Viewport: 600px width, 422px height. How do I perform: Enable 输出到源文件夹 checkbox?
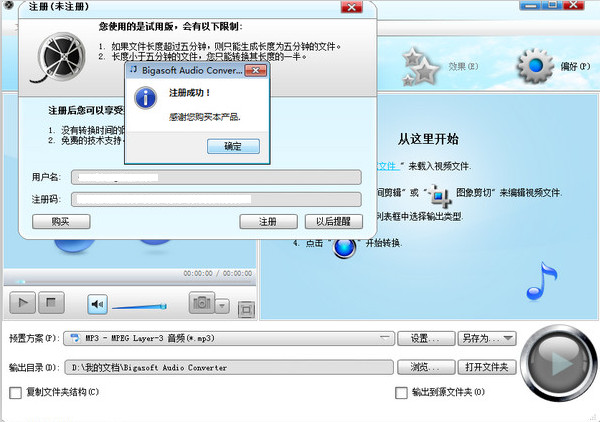click(401, 393)
